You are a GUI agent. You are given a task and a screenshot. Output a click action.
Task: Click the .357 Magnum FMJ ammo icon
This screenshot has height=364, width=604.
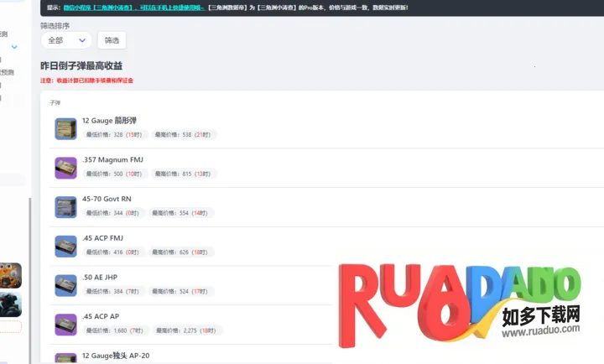point(65,168)
